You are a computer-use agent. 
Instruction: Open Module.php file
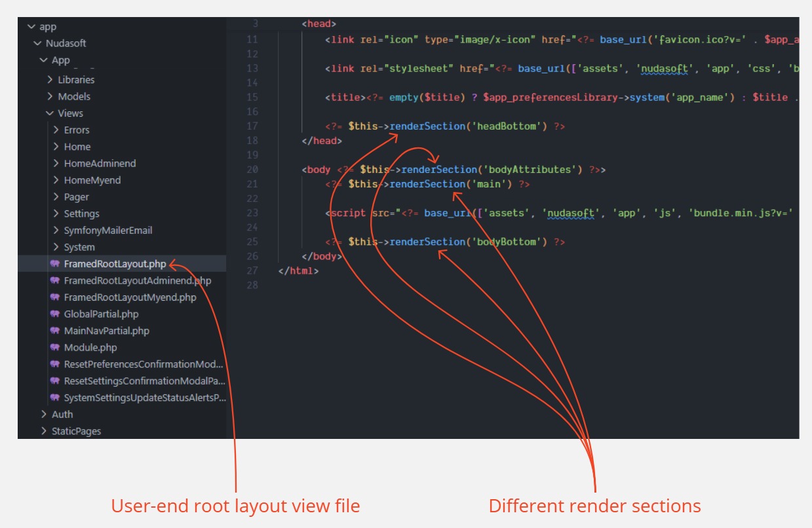90,347
